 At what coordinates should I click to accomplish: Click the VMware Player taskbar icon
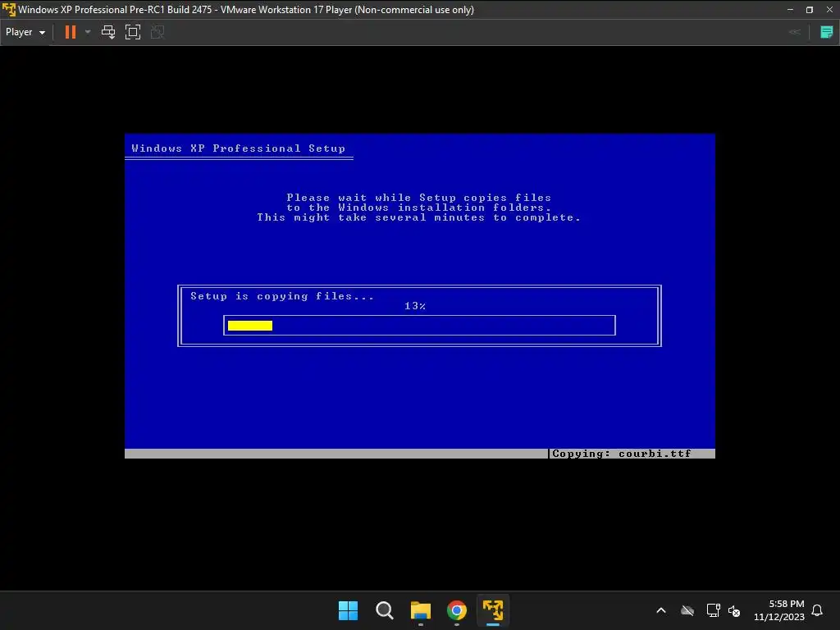[x=493, y=610]
